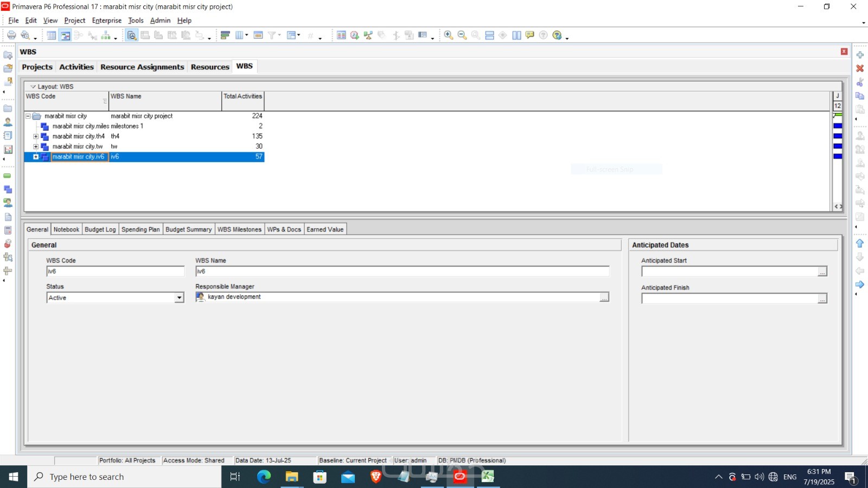Viewport: 868px width, 488px height.
Task: Pick Anticipated Start date via ellipsis button
Action: [x=822, y=271]
